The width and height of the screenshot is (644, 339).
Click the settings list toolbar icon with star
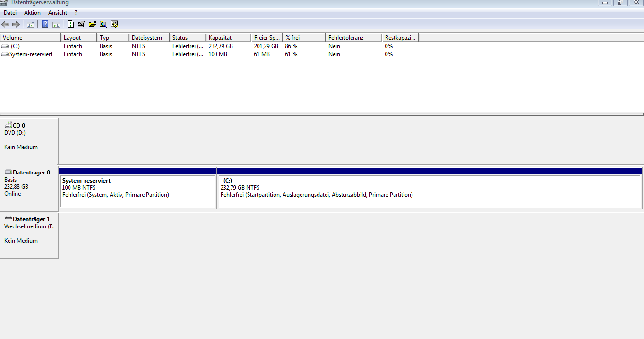pyautogui.click(x=114, y=24)
